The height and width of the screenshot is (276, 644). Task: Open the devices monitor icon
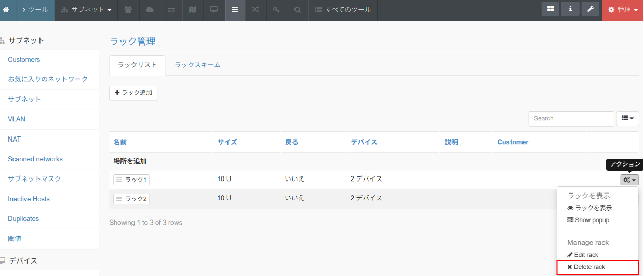pos(213,10)
